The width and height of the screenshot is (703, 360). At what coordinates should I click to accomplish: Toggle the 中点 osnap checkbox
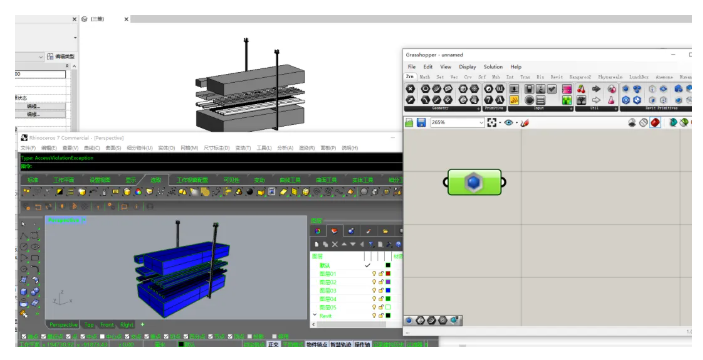tap(83, 336)
